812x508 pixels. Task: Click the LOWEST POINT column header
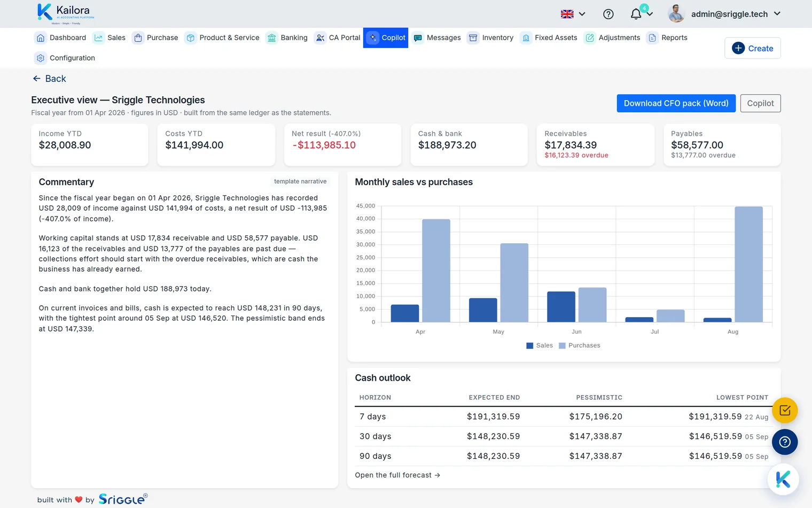point(742,398)
